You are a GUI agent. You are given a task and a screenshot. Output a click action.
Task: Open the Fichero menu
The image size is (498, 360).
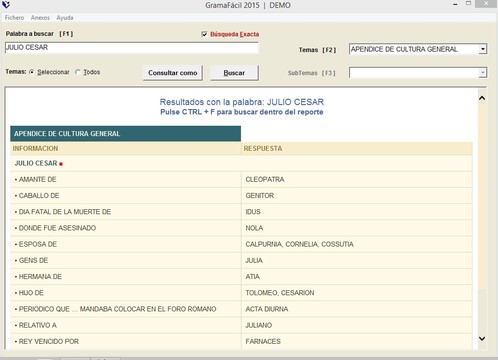pos(14,18)
